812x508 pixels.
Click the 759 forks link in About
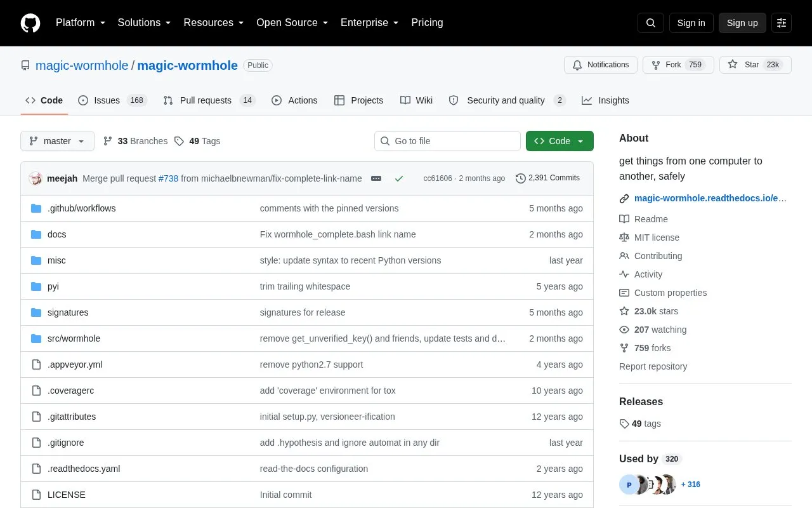pyautogui.click(x=652, y=348)
